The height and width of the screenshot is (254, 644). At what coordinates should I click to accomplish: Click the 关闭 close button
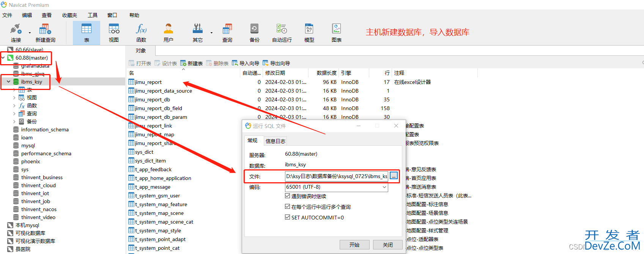pos(388,245)
